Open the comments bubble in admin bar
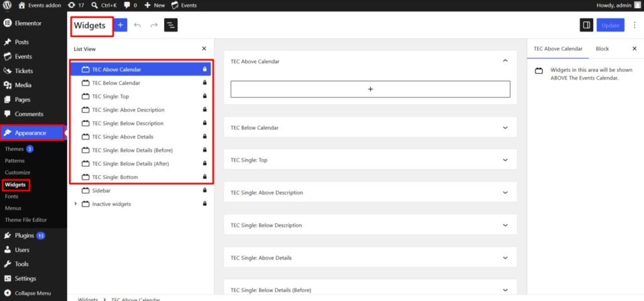This screenshot has width=644, height=301. tap(130, 5)
